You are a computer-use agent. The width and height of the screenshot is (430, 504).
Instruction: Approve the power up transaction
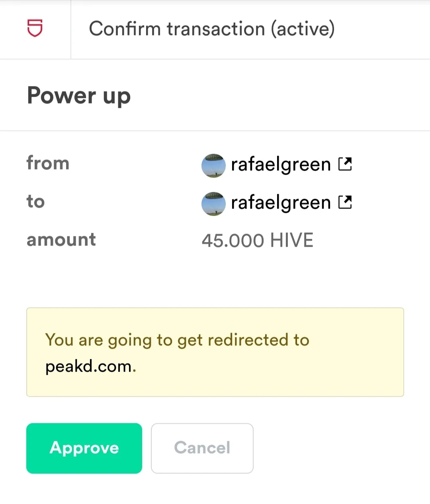pyautogui.click(x=84, y=448)
